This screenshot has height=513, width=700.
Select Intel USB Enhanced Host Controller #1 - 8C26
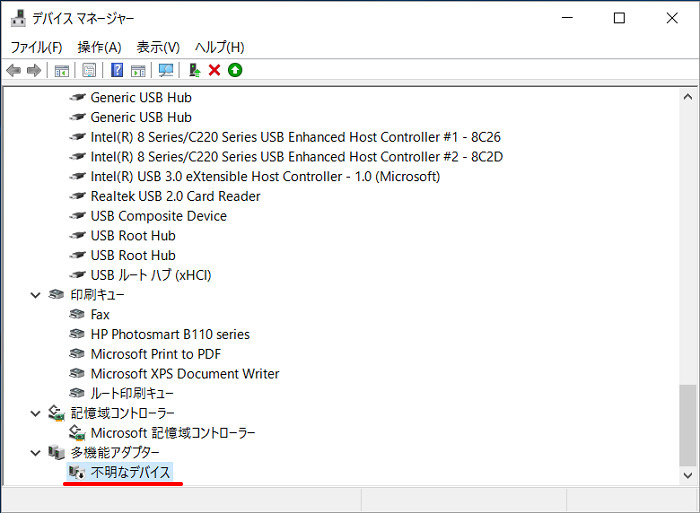(x=296, y=137)
